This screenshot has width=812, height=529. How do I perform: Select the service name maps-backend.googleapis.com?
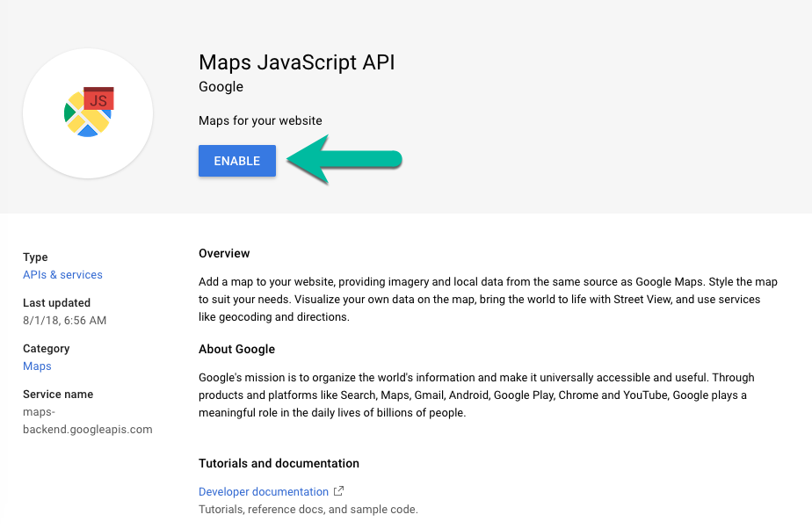[x=88, y=421]
